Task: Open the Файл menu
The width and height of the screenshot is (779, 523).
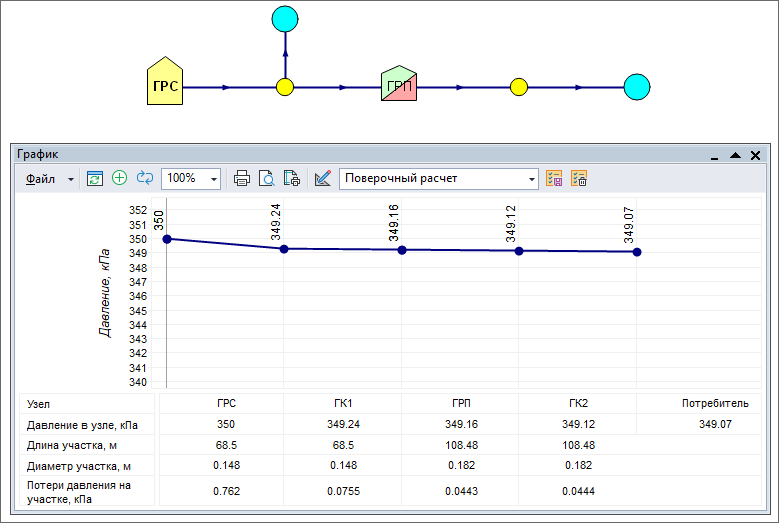Action: click(x=41, y=178)
